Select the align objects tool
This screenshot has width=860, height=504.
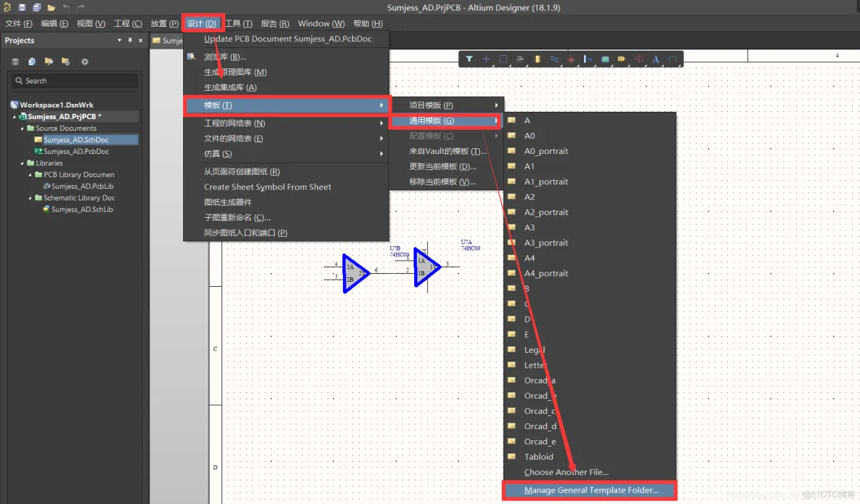520,59
